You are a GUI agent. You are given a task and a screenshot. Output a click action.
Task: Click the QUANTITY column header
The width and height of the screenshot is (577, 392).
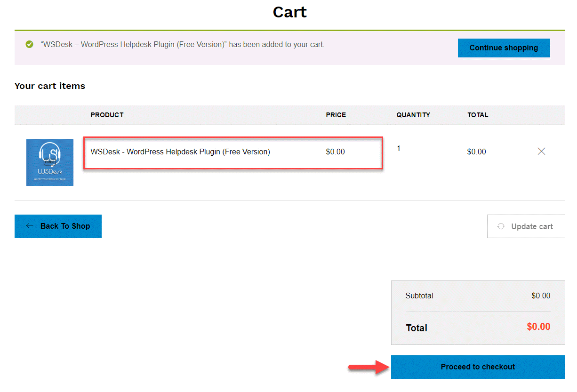pyautogui.click(x=413, y=115)
